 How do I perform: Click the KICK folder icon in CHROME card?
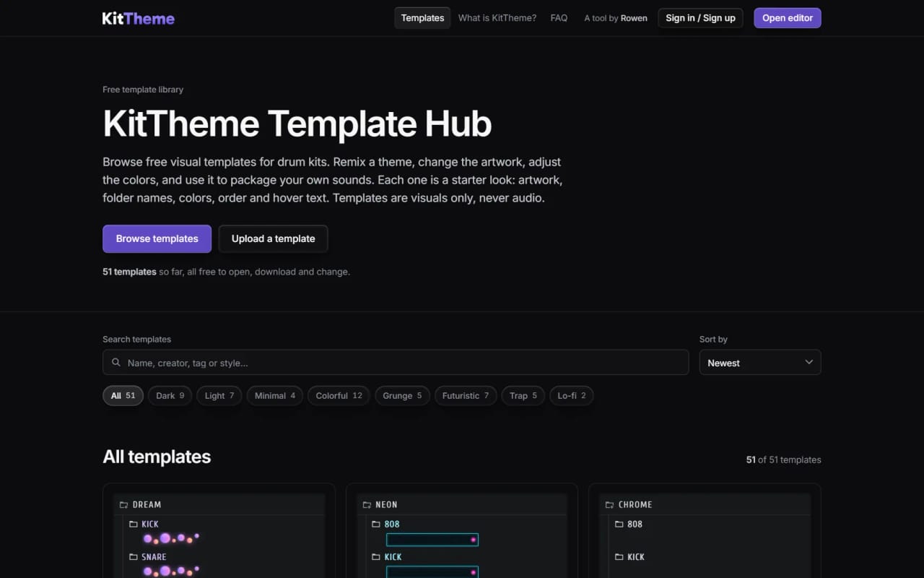[x=619, y=557]
